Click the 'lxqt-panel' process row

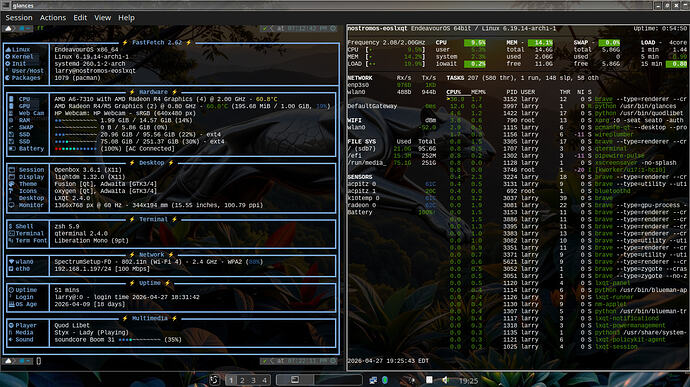(567, 283)
